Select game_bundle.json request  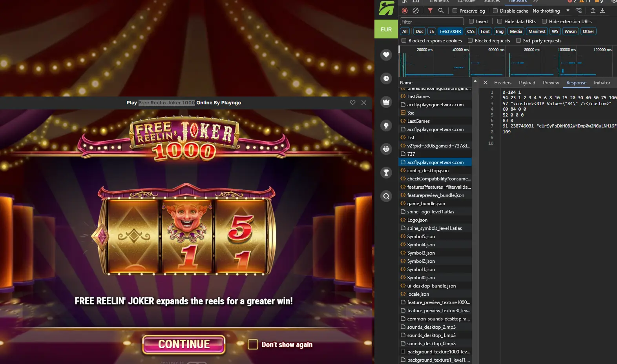point(435,204)
